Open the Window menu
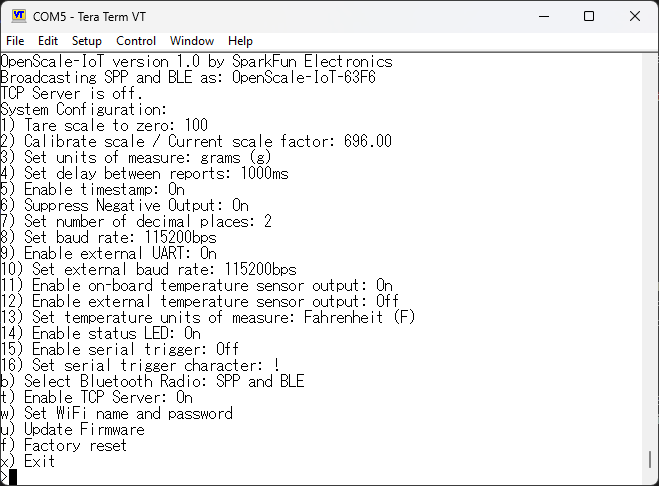The width and height of the screenshot is (659, 486). click(192, 41)
